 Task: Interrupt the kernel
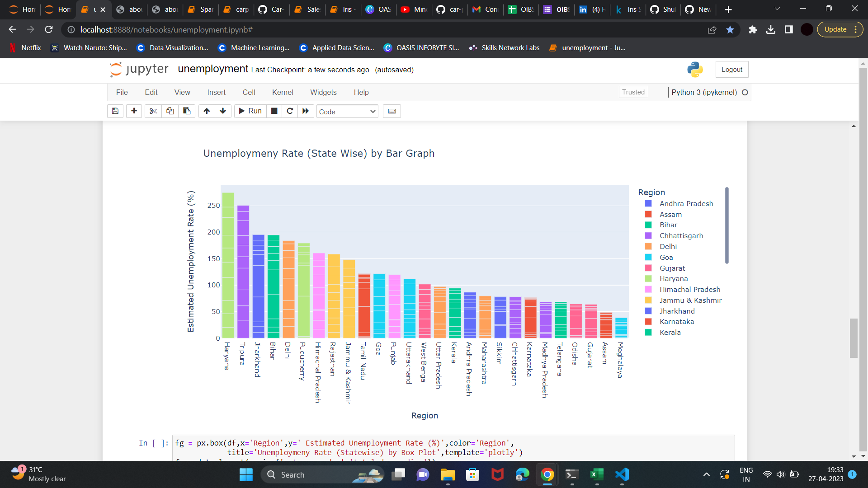click(x=274, y=111)
